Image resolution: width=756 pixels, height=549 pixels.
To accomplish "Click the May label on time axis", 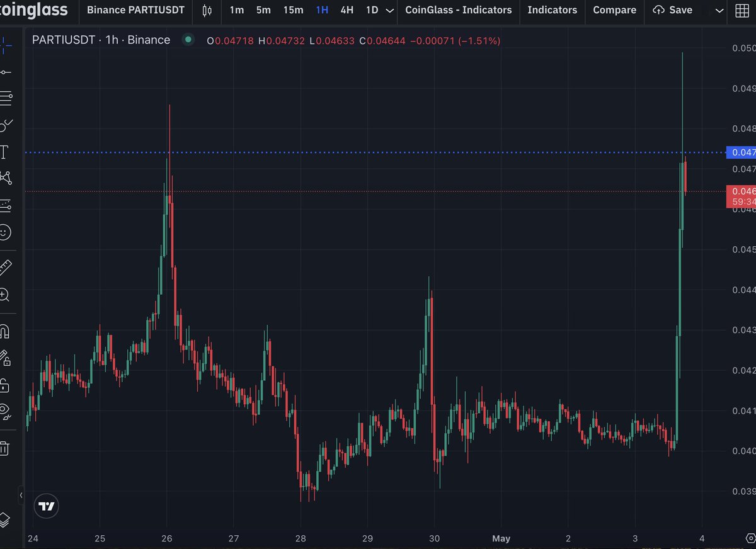I will pos(501,538).
